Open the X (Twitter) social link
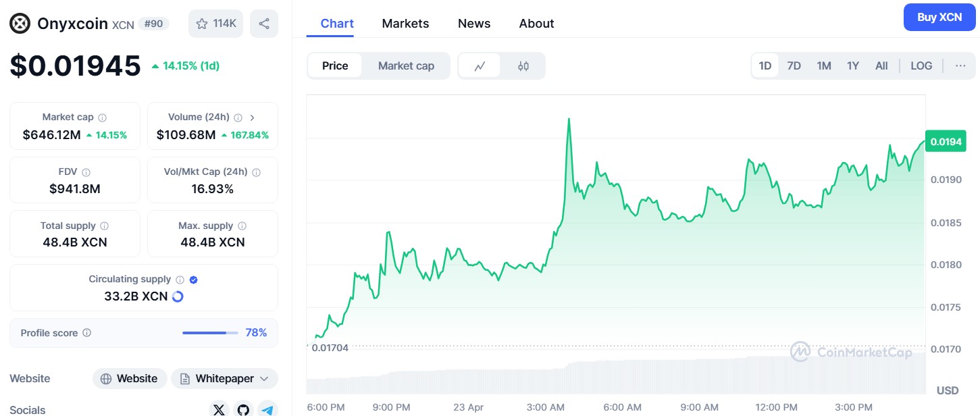The width and height of the screenshot is (980, 416). pos(218,409)
